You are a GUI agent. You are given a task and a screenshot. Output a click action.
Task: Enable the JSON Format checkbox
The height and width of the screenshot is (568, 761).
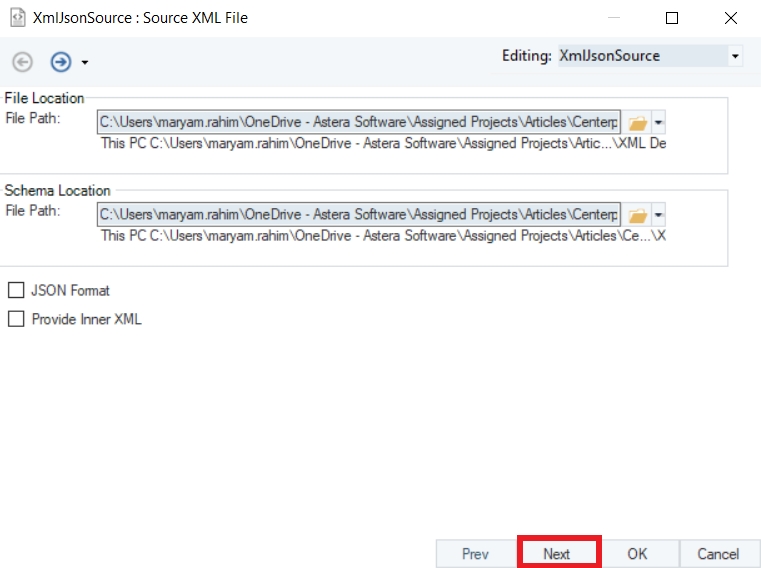(16, 290)
